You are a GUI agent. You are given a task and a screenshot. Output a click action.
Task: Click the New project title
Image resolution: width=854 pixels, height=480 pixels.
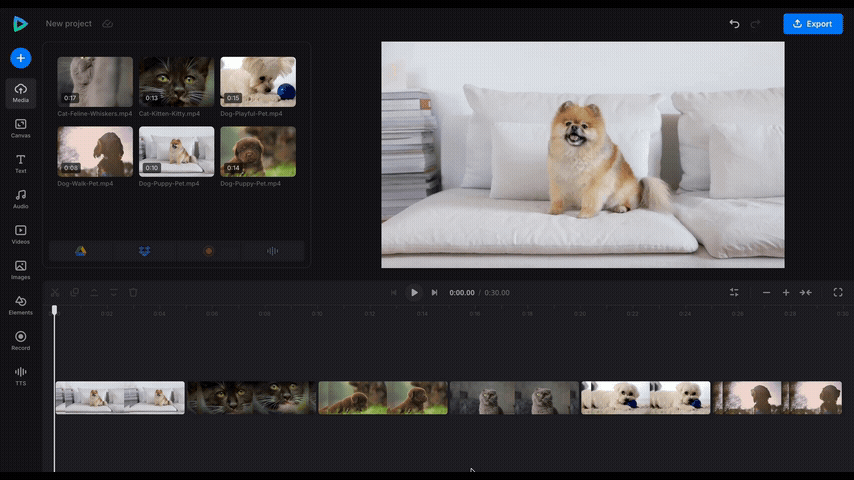(x=68, y=24)
